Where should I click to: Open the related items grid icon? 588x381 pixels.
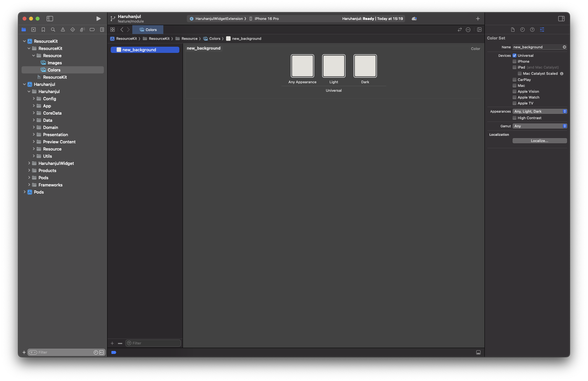tap(112, 30)
